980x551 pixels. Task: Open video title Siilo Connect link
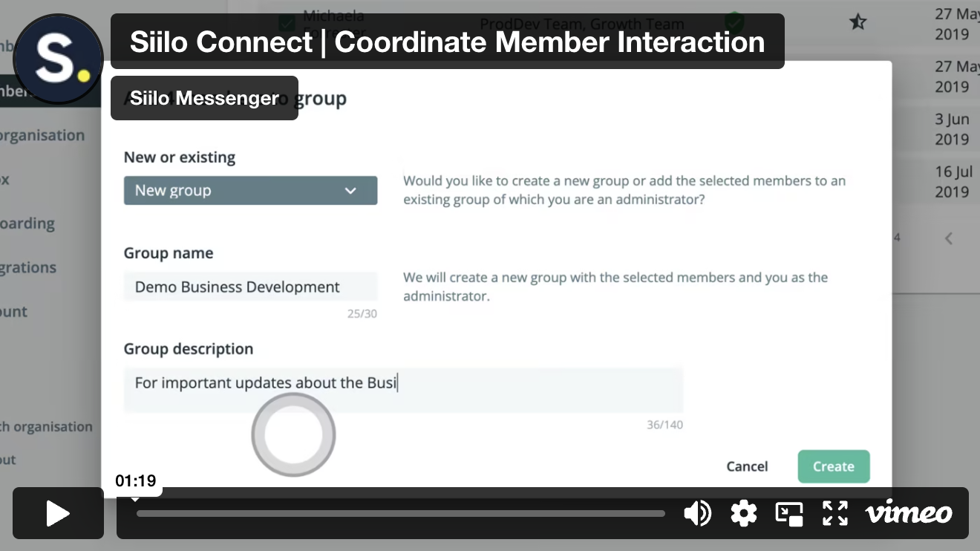pyautogui.click(x=447, y=42)
